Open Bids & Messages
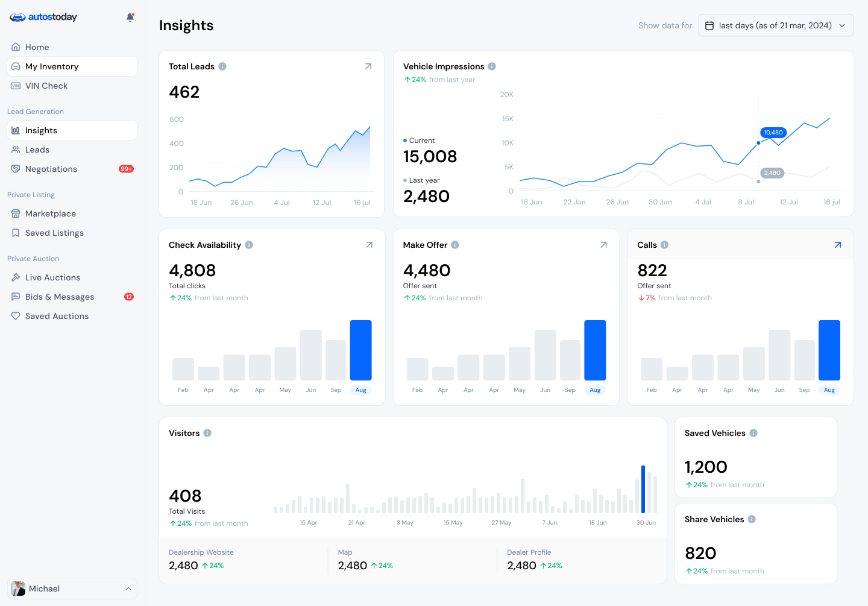Image resolution: width=868 pixels, height=606 pixels. [x=72, y=297]
